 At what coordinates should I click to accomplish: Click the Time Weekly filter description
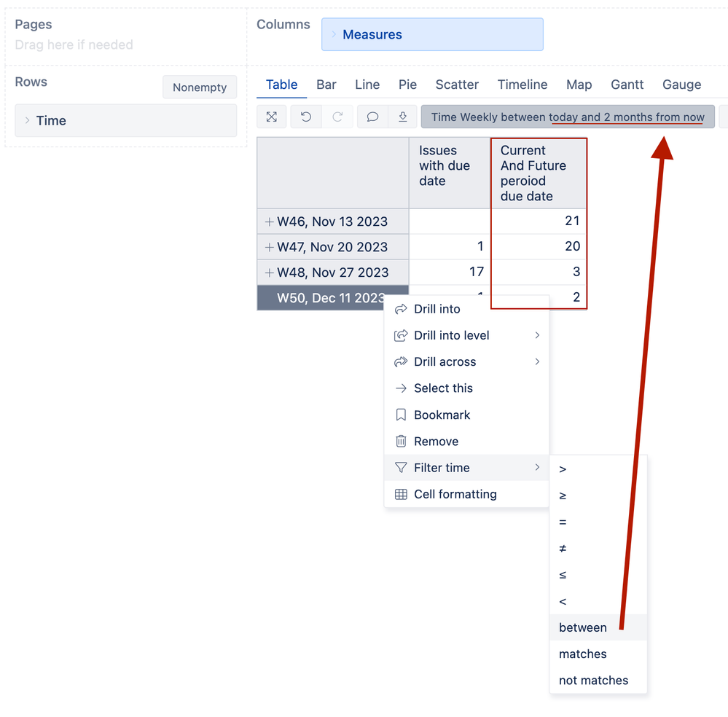568,116
